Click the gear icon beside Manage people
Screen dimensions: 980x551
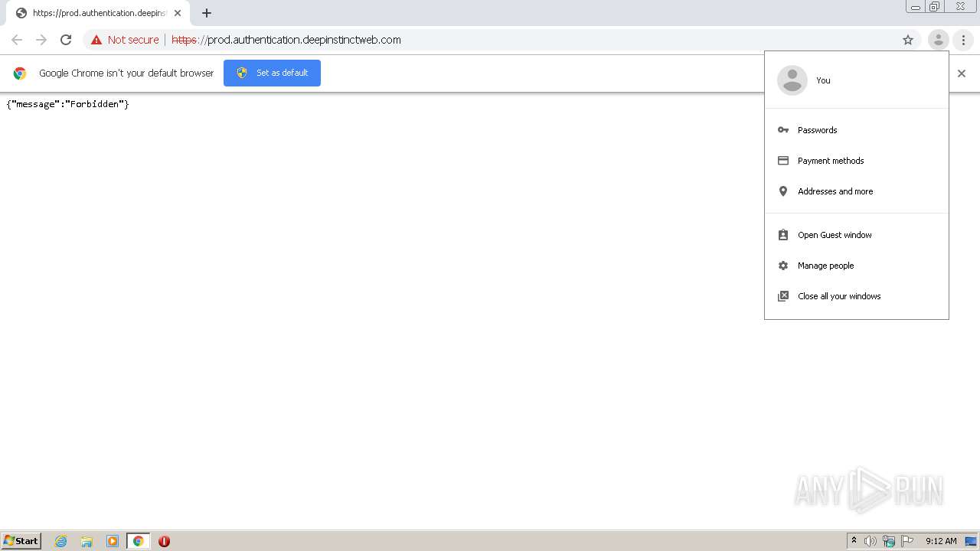783,266
